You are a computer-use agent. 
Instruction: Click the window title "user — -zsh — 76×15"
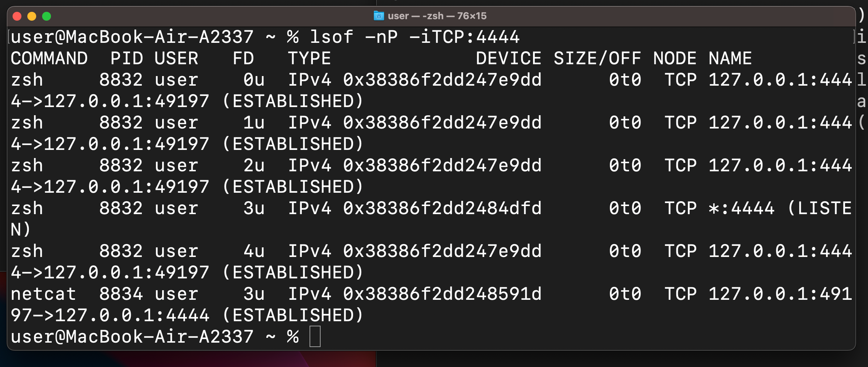coord(437,16)
